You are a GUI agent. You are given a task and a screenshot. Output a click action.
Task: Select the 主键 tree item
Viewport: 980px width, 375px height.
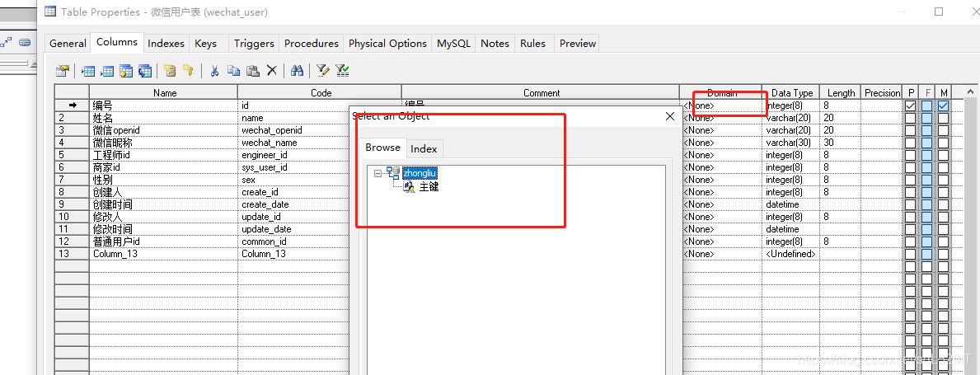coord(429,186)
